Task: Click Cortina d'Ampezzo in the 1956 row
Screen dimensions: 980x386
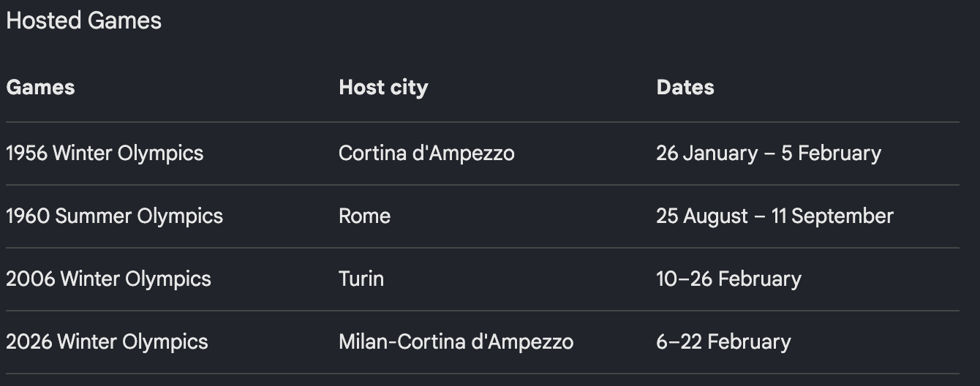Action: [426, 154]
